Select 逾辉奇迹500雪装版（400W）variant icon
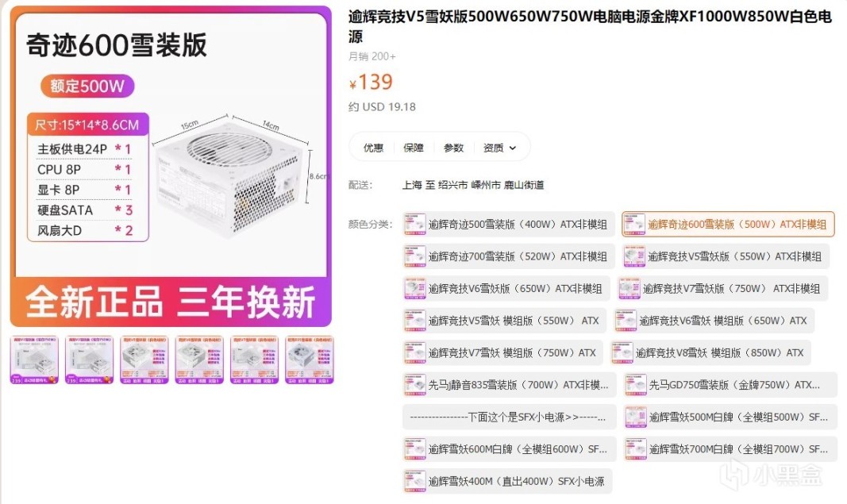This screenshot has height=504, width=847. [x=415, y=224]
